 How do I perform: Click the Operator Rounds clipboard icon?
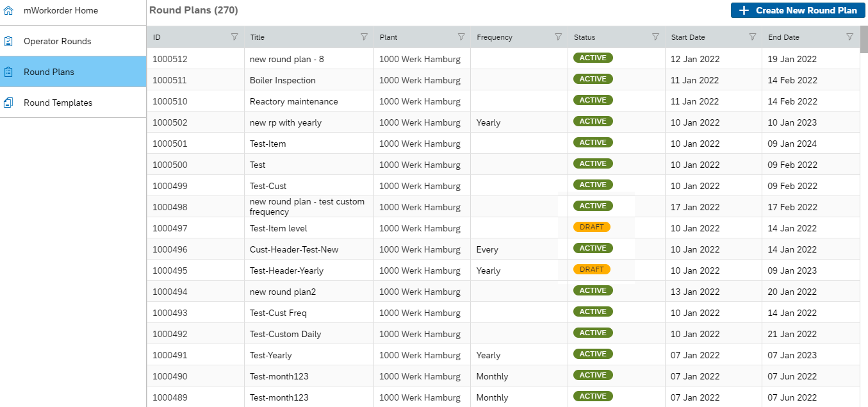8,41
